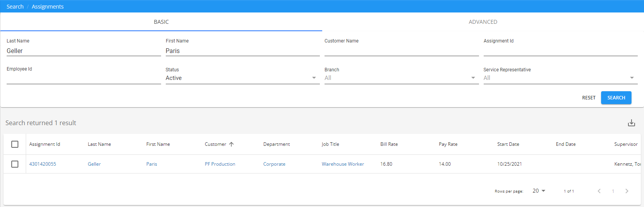Click the Search breadcrumb link
Image resolution: width=644 pixels, height=207 pixels.
coord(15,7)
